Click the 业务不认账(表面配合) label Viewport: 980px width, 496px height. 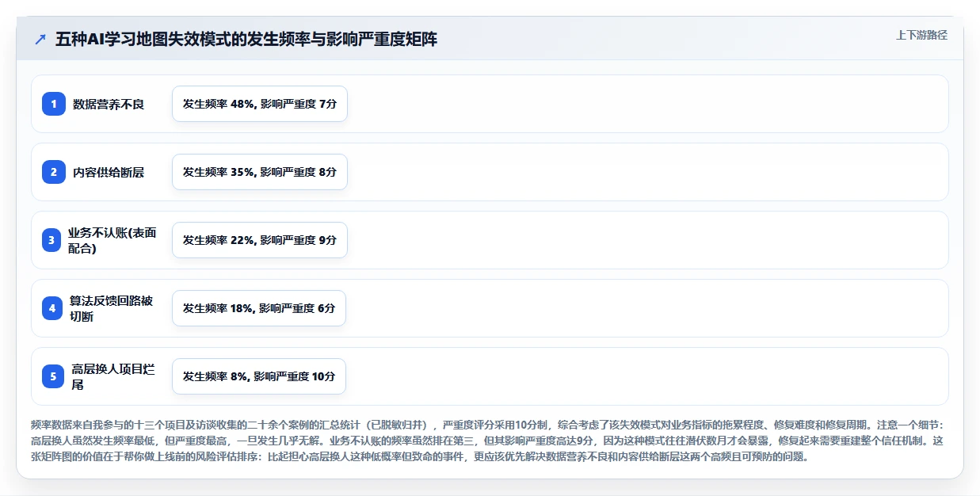pos(112,240)
